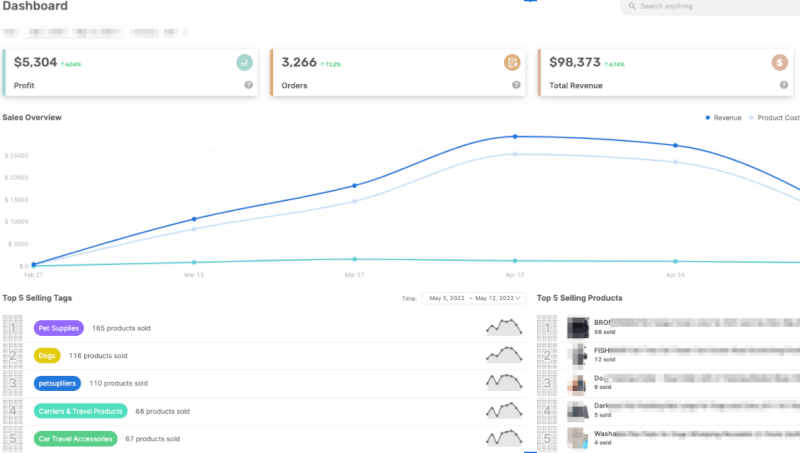Click the Apr 24 revenue data point
Viewport: 800px width, 453px height.
(676, 145)
